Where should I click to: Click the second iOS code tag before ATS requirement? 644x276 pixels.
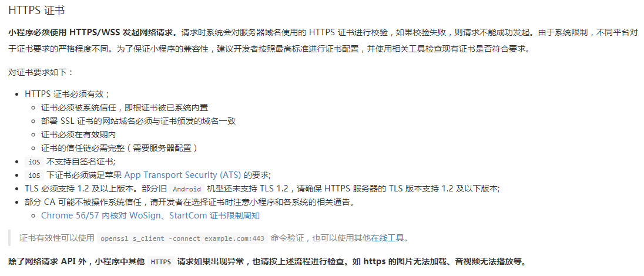(x=34, y=176)
